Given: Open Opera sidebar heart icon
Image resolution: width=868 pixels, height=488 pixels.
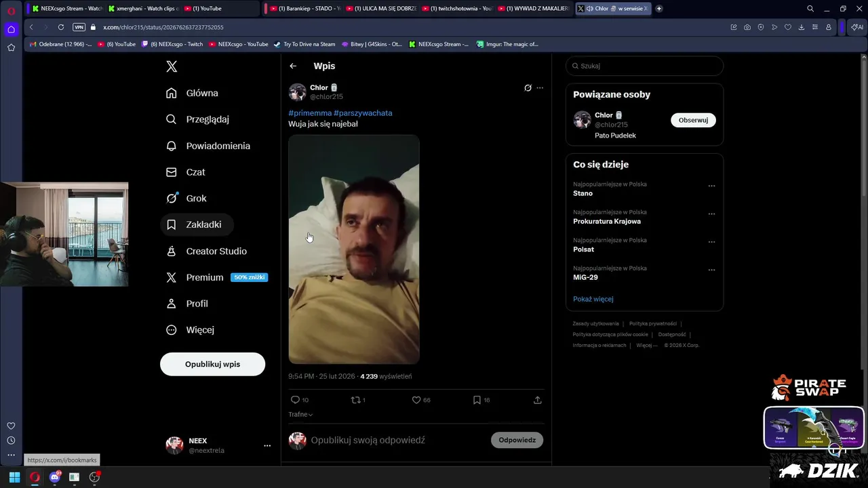Looking at the screenshot, I should pos(11,426).
